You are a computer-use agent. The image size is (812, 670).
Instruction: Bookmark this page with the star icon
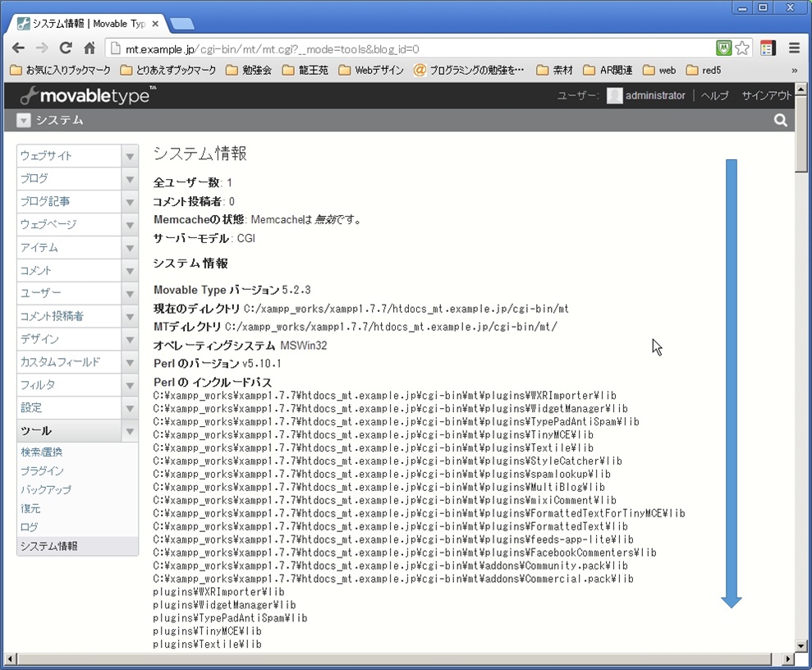742,48
